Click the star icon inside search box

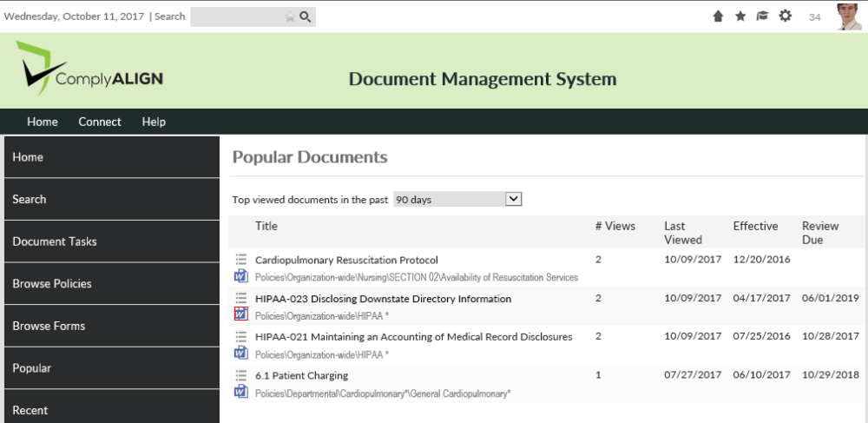point(290,17)
